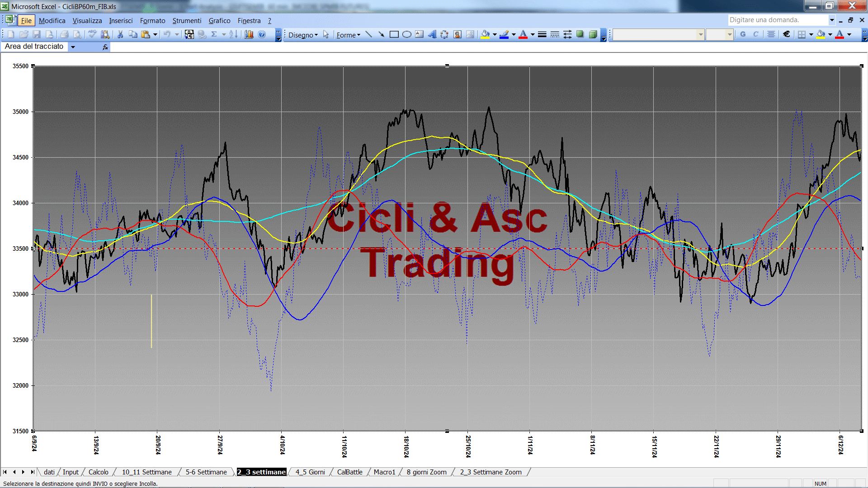
Task: Click the first sheet navigation arrow
Action: point(5,472)
